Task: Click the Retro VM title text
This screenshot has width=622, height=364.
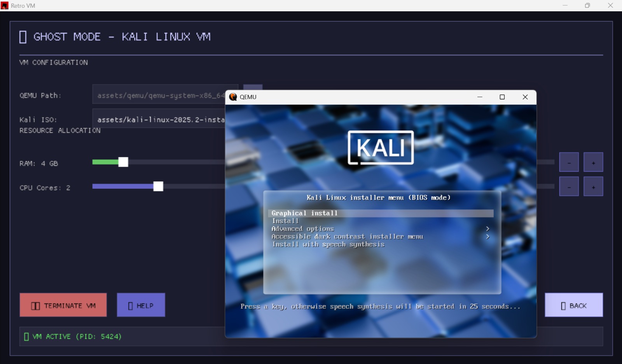Action: click(23, 6)
